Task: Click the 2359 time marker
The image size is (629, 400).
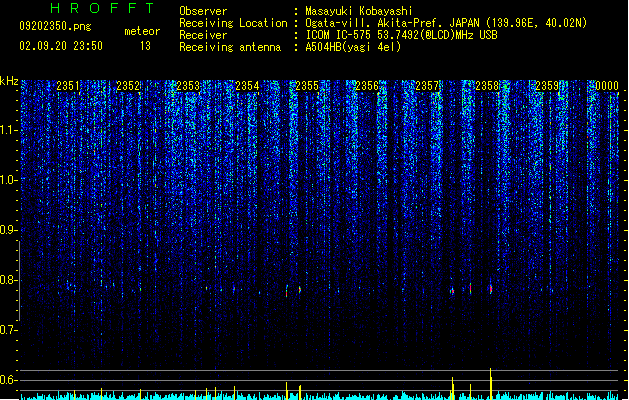Action: (x=547, y=85)
